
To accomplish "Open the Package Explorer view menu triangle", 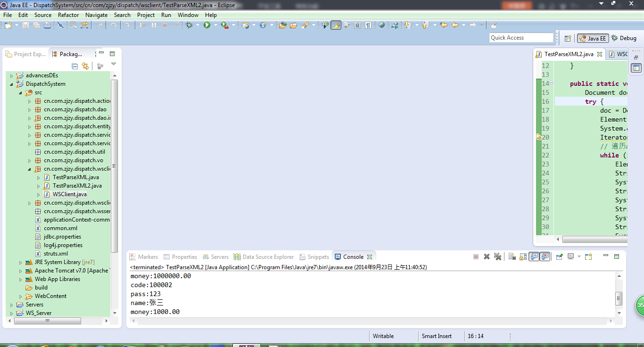I will [x=113, y=64].
